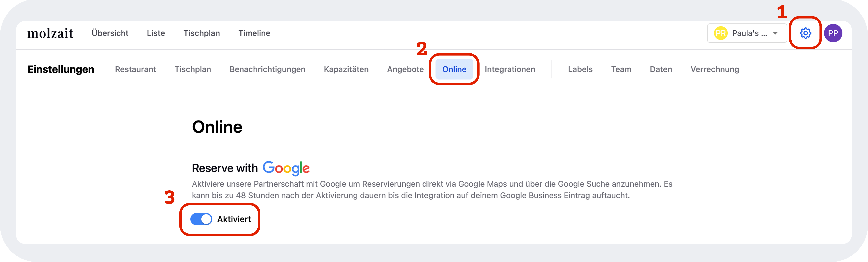Click the molzait logo
This screenshot has height=262, width=868.
(50, 33)
